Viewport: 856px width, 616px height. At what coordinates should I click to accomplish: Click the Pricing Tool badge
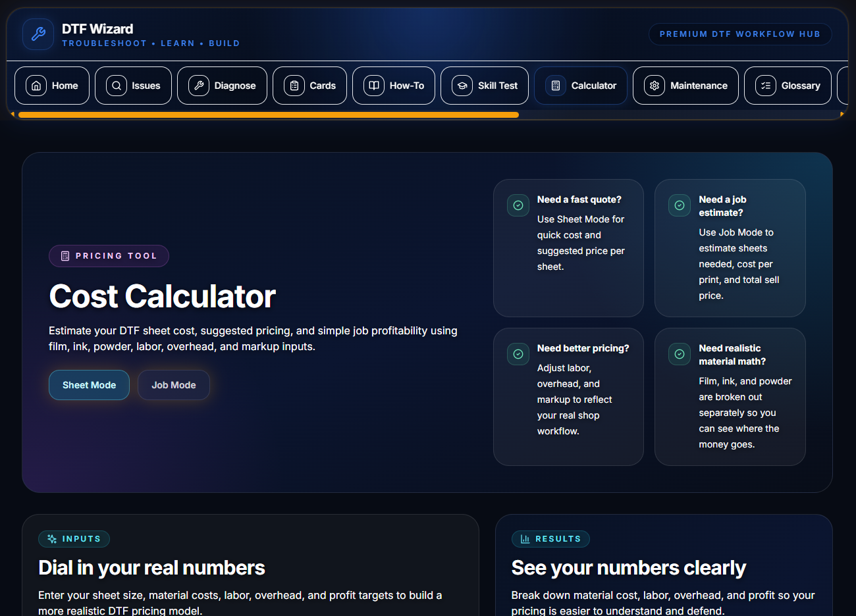tap(109, 256)
